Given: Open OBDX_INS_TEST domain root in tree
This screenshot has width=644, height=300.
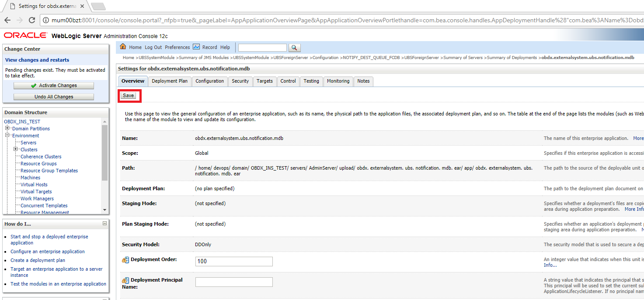Looking at the screenshot, I should [22, 122].
